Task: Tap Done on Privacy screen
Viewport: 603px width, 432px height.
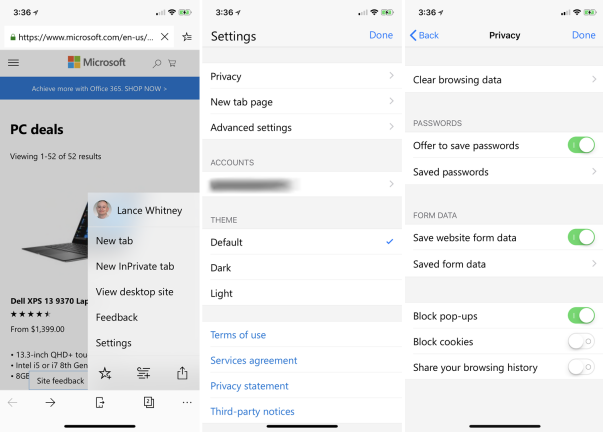Action: pos(583,35)
